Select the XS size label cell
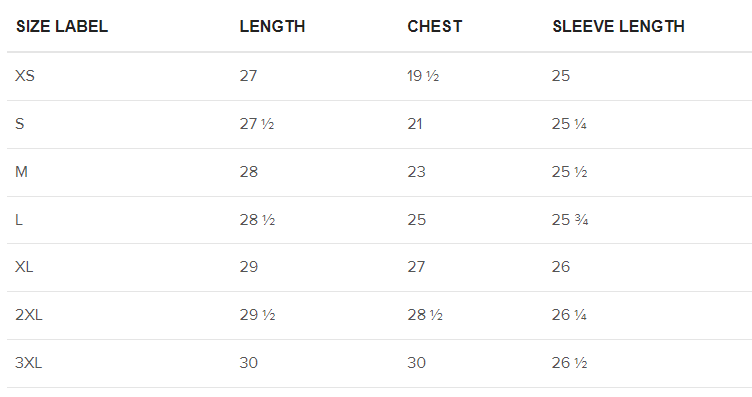The height and width of the screenshot is (397, 752). (25, 76)
